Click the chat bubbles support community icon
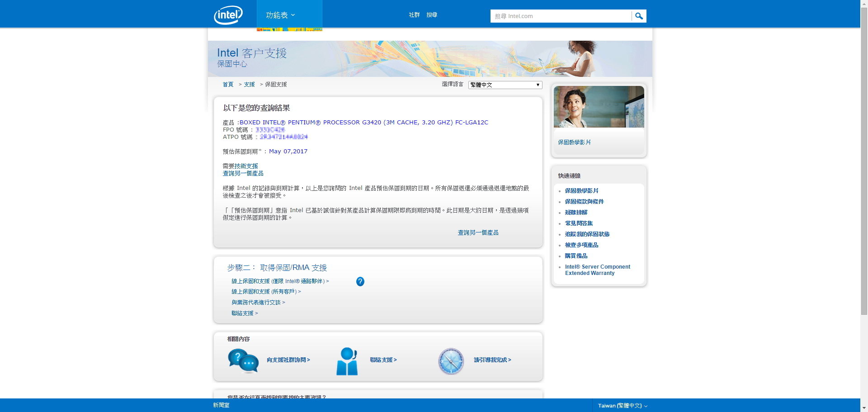Image resolution: width=868 pixels, height=412 pixels. (243, 361)
